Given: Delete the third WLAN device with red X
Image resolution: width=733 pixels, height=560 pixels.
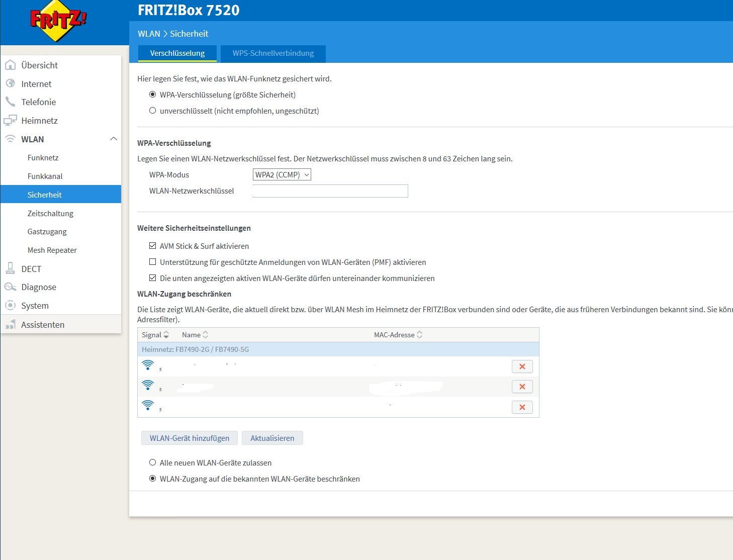Looking at the screenshot, I should (522, 407).
